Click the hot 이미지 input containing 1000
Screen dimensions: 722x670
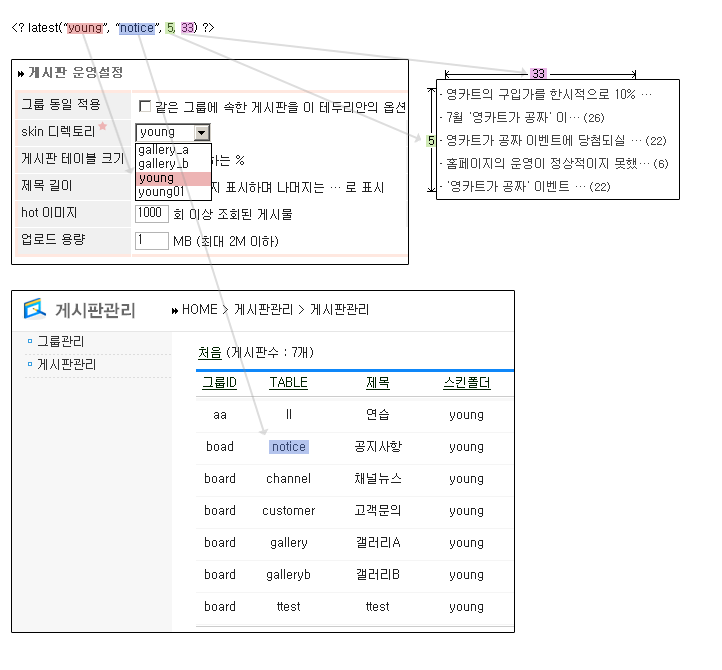click(152, 213)
